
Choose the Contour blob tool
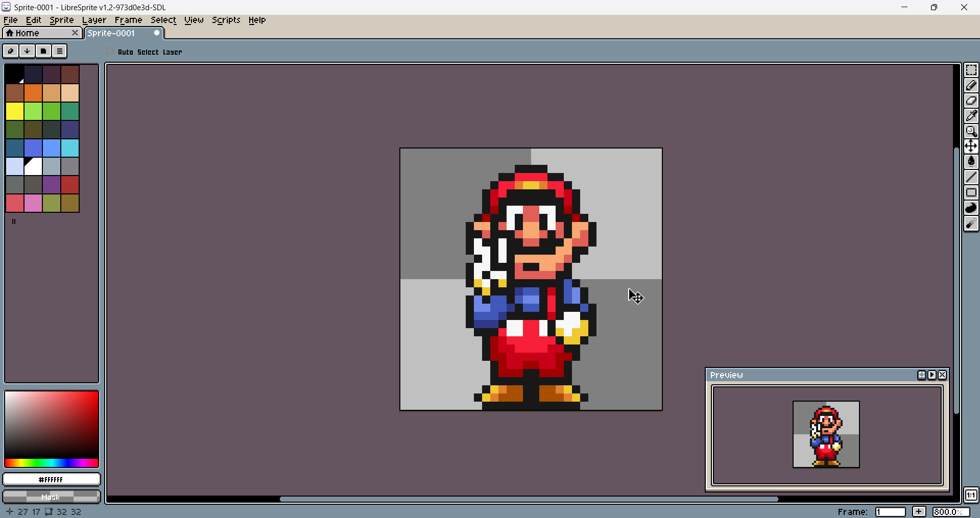click(971, 208)
